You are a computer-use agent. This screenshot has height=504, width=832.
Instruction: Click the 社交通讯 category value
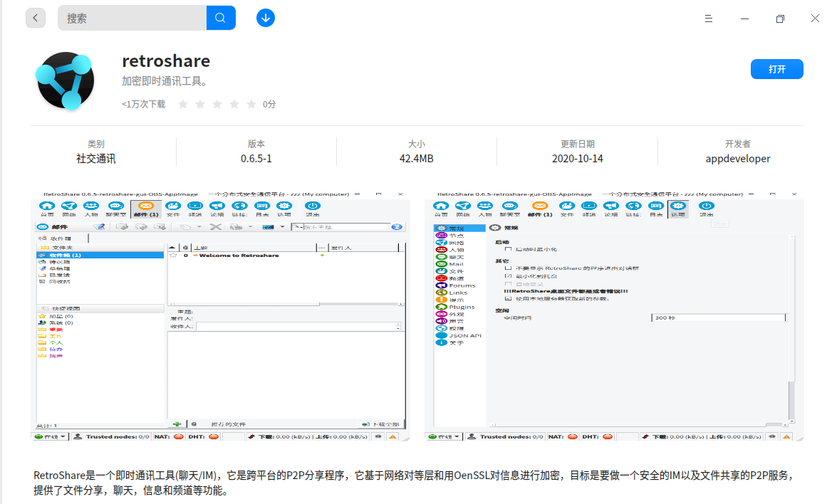(96, 159)
